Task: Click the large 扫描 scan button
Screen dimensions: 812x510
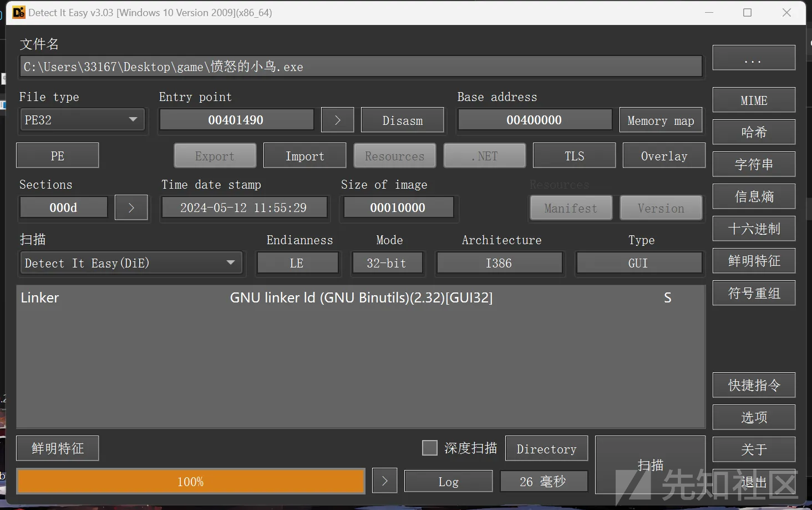Action: 650,465
